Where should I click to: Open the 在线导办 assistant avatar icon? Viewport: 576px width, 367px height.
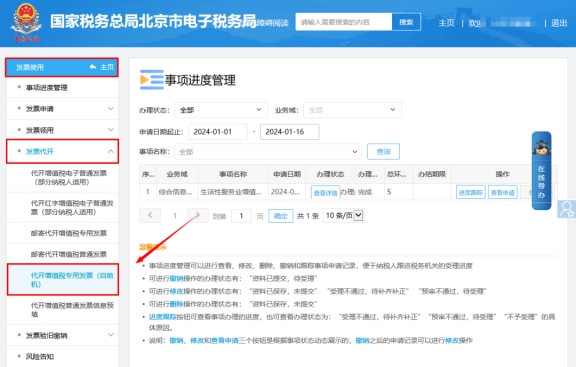coord(541,148)
